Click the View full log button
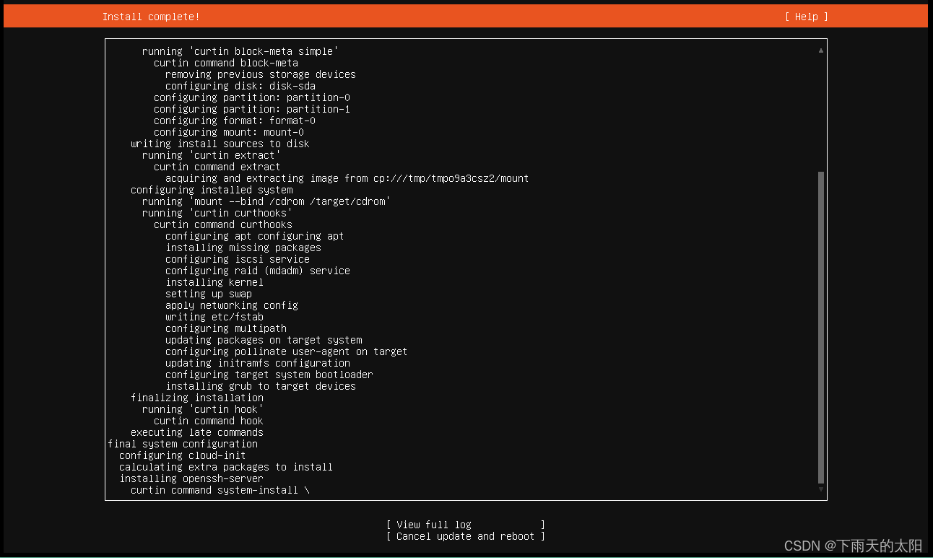 point(465,525)
